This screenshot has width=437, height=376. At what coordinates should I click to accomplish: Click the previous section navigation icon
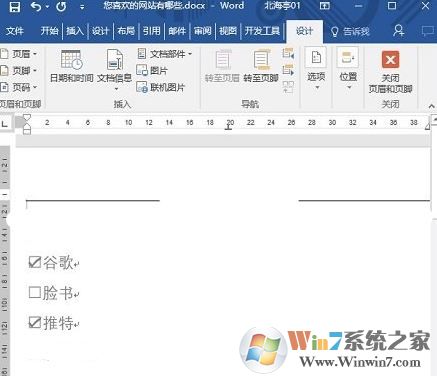288,53
